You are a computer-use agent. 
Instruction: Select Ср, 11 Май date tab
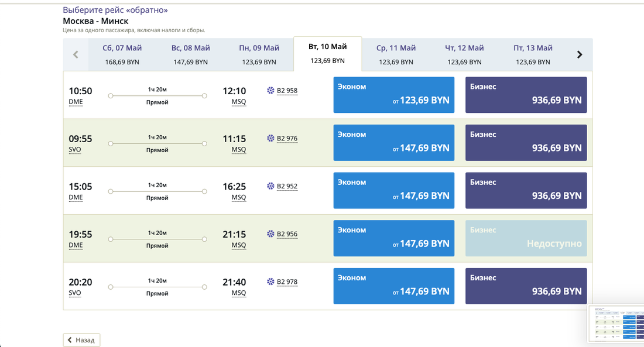click(396, 54)
